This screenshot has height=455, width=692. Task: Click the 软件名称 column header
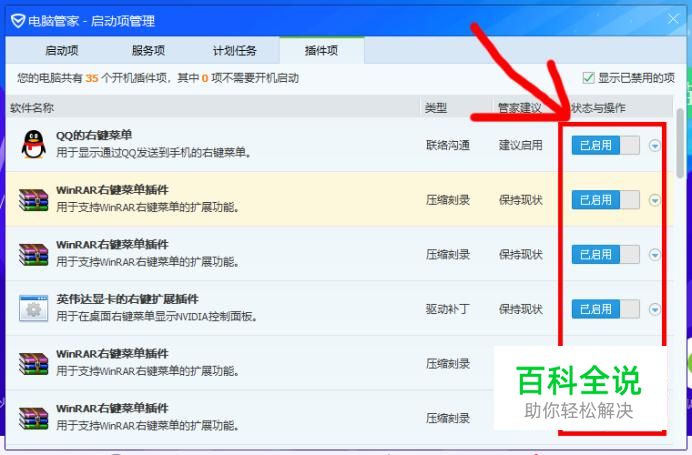coord(32,108)
